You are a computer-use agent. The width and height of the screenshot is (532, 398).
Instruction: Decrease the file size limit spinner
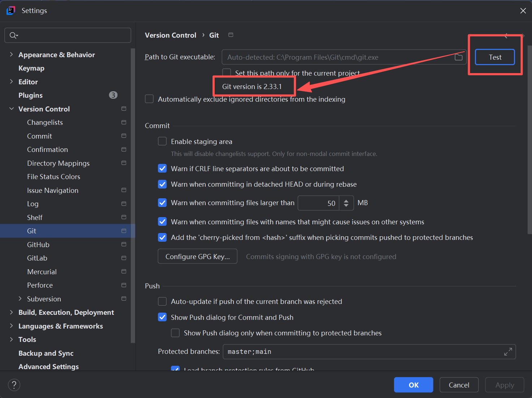tap(346, 206)
